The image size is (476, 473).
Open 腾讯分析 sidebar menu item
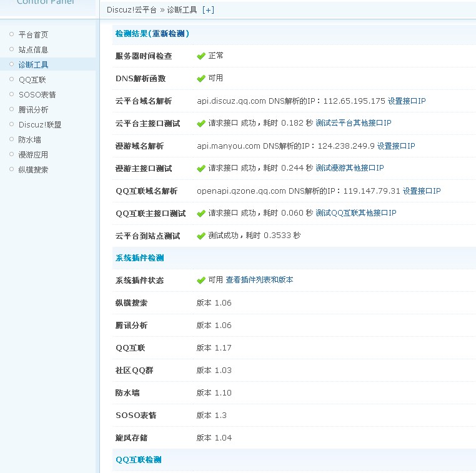(x=33, y=109)
